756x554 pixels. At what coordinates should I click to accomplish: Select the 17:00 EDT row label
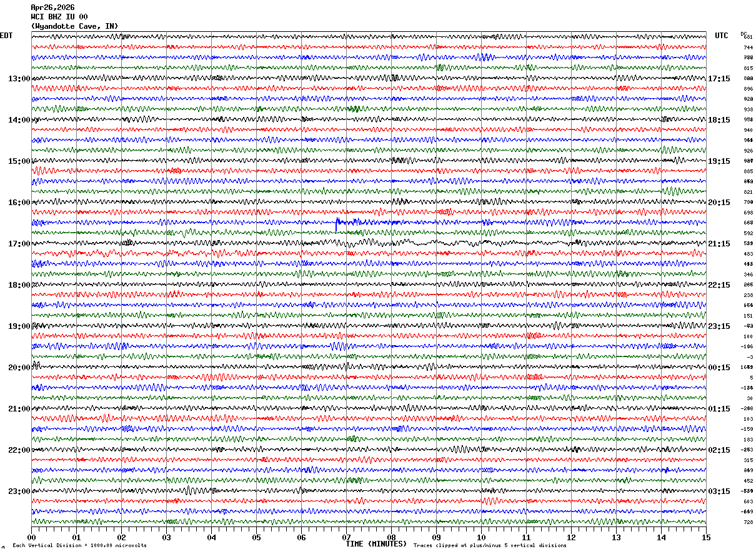tap(19, 244)
